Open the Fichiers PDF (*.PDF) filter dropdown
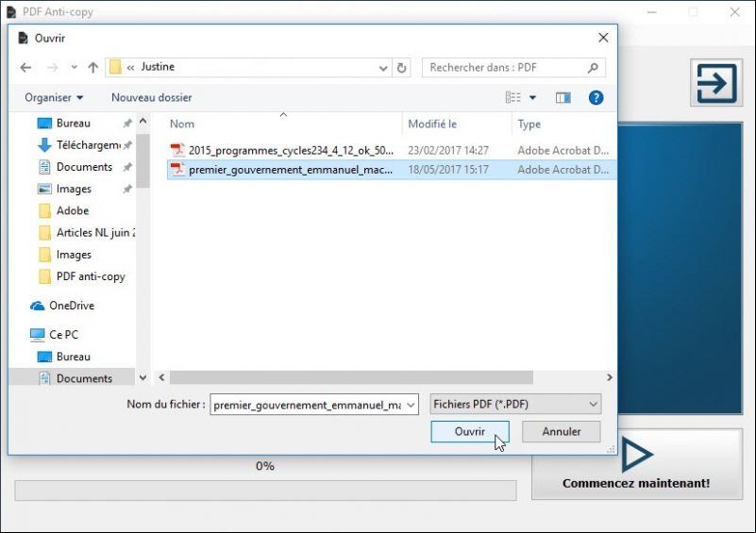Viewport: 756px width, 533px height. [x=515, y=405]
